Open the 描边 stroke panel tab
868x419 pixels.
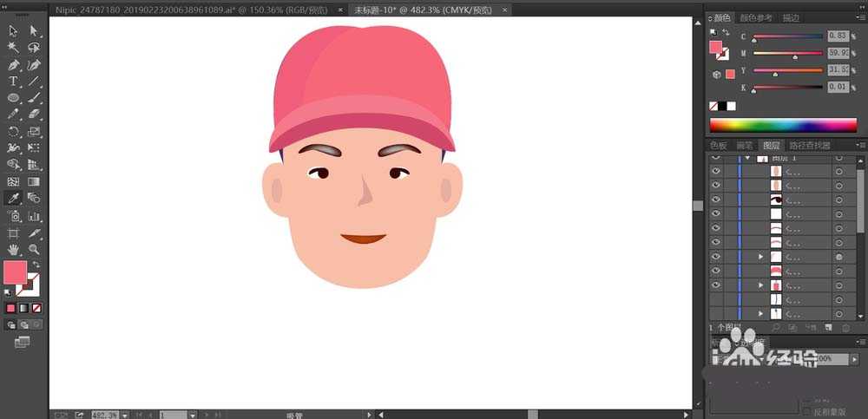(791, 17)
